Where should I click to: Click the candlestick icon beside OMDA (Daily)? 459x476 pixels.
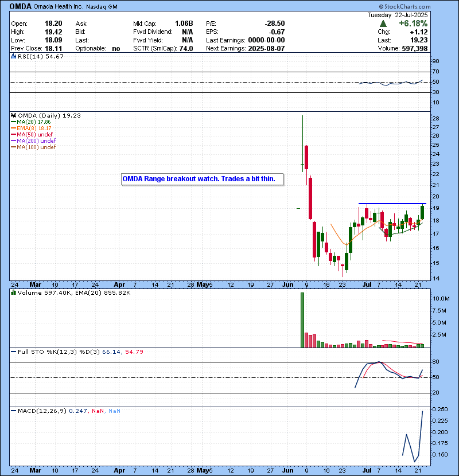[x=13, y=115]
